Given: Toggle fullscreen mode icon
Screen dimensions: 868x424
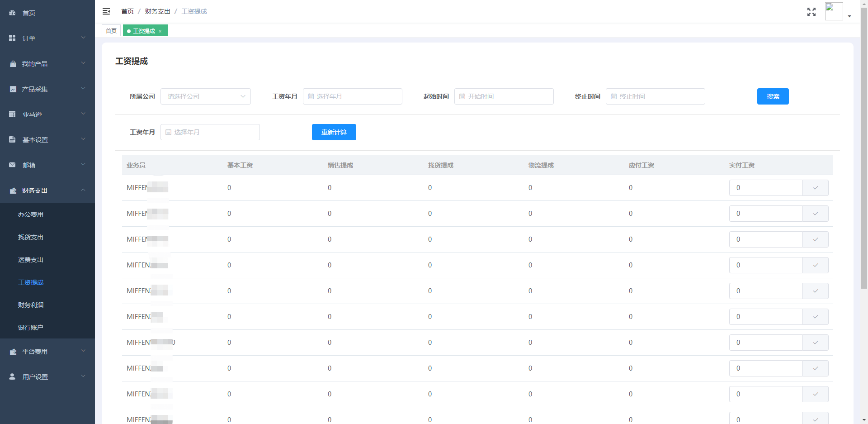Looking at the screenshot, I should pyautogui.click(x=811, y=12).
